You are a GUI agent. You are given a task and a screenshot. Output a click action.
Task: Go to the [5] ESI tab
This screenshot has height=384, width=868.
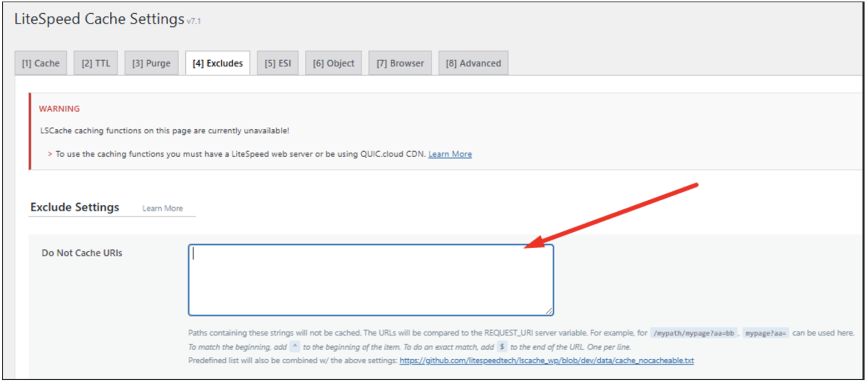(x=278, y=63)
